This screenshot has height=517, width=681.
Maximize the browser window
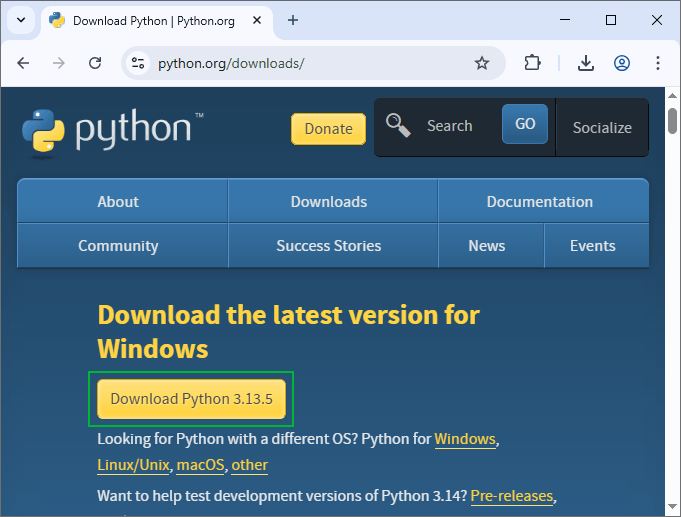coord(611,20)
